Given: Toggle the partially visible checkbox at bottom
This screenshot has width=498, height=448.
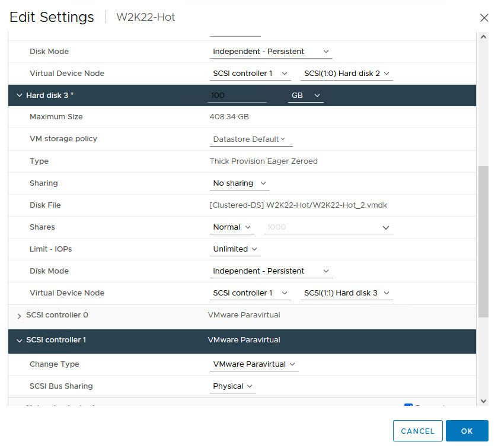Looking at the screenshot, I should [408, 406].
